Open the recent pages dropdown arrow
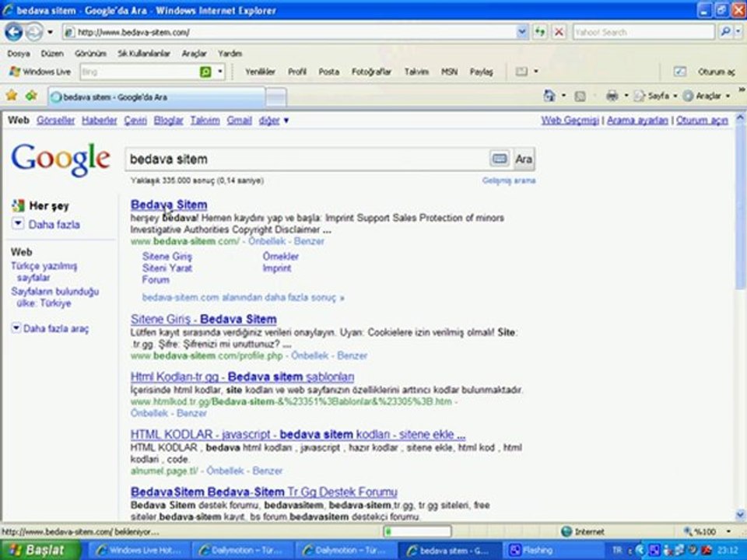Image resolution: width=747 pixels, height=560 pixels. (x=50, y=33)
